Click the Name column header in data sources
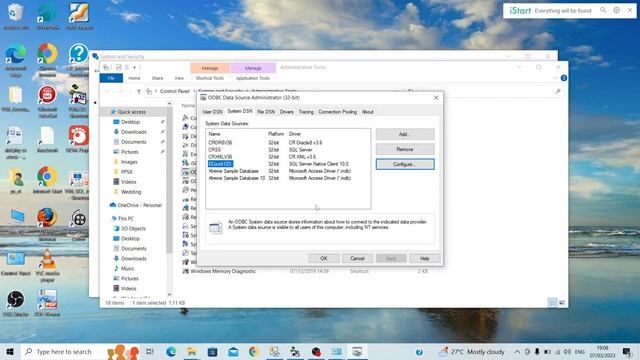The width and height of the screenshot is (640, 360). point(214,134)
